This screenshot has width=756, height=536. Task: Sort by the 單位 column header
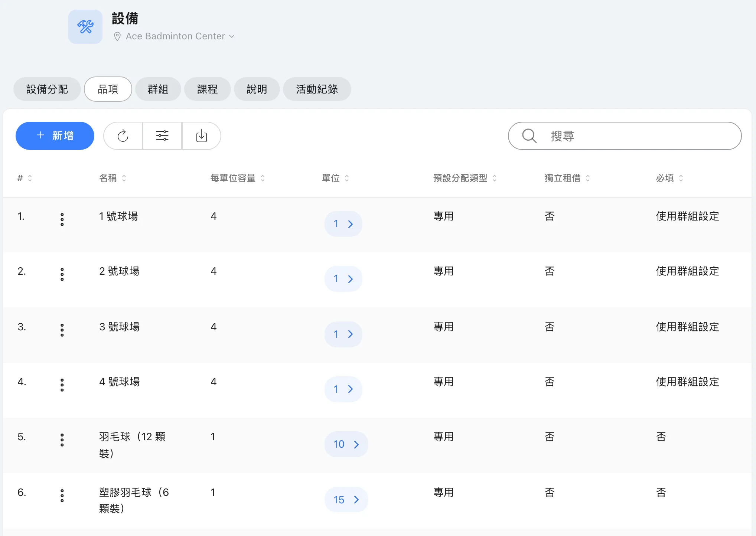pos(335,178)
